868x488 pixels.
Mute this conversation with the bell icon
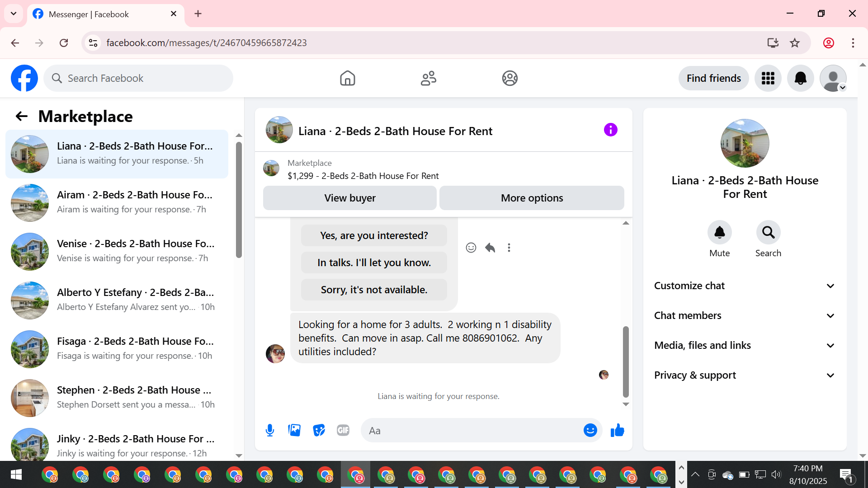719,232
